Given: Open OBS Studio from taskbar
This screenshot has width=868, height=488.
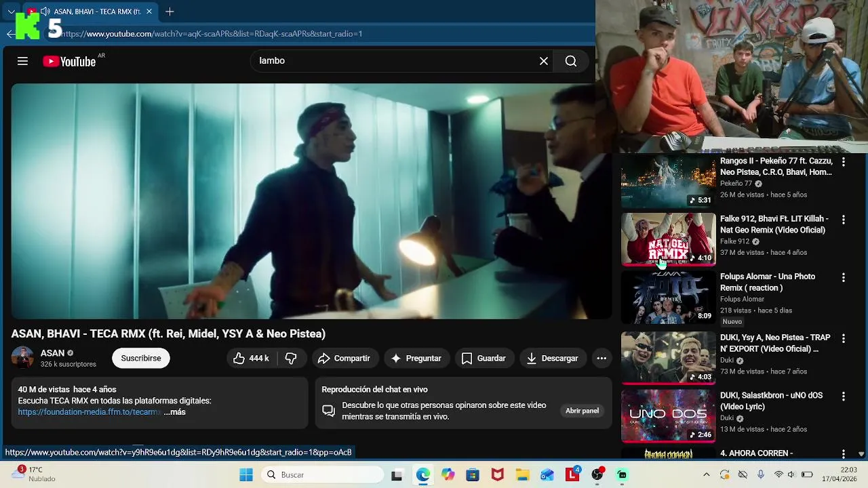Looking at the screenshot, I should 597,475.
